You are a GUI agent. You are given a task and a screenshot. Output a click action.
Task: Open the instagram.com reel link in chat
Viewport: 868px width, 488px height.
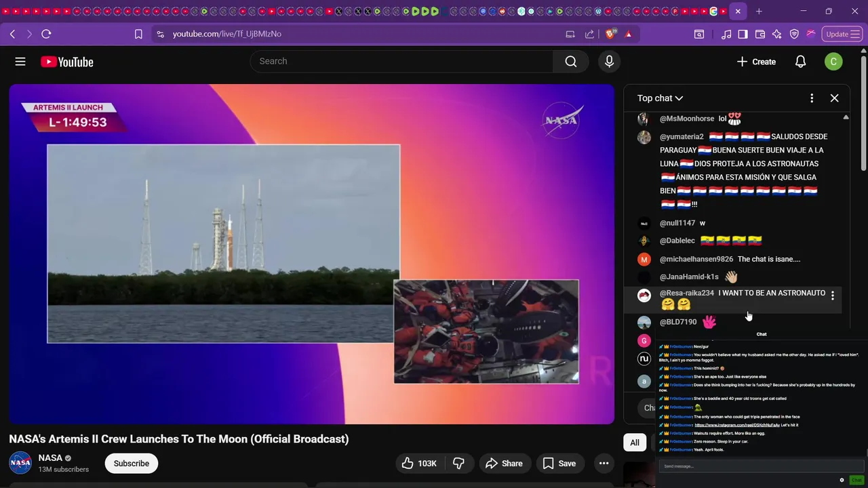tap(736, 425)
